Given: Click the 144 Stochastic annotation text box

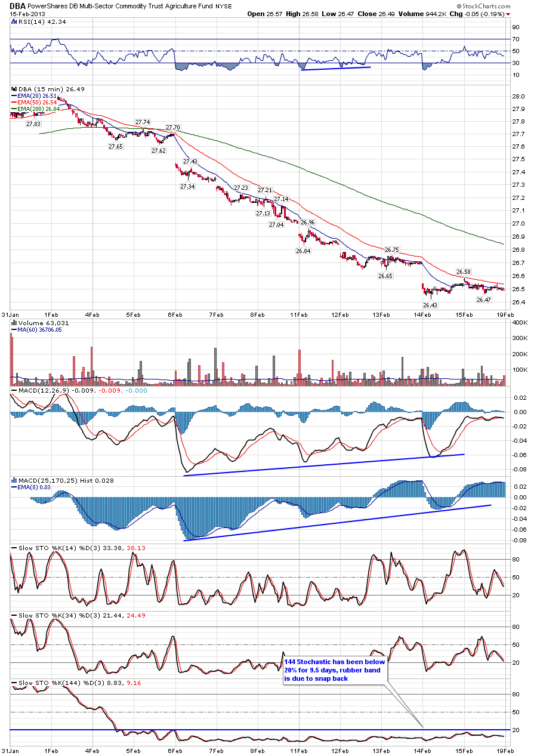Looking at the screenshot, I should (335, 670).
